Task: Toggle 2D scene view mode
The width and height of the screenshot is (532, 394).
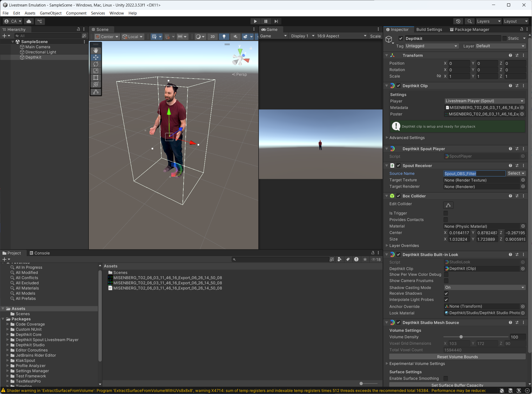Action: tap(212, 37)
